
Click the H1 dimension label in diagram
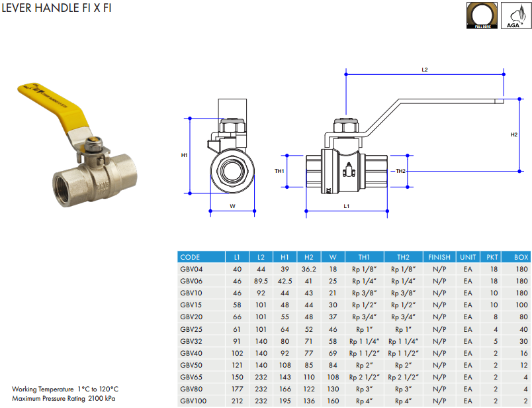185,156
